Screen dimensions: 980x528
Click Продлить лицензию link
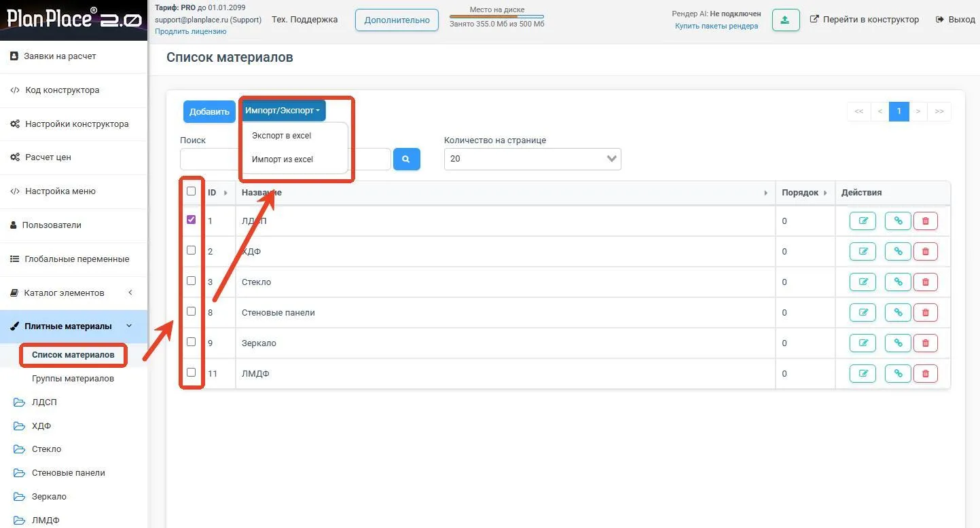pos(191,31)
